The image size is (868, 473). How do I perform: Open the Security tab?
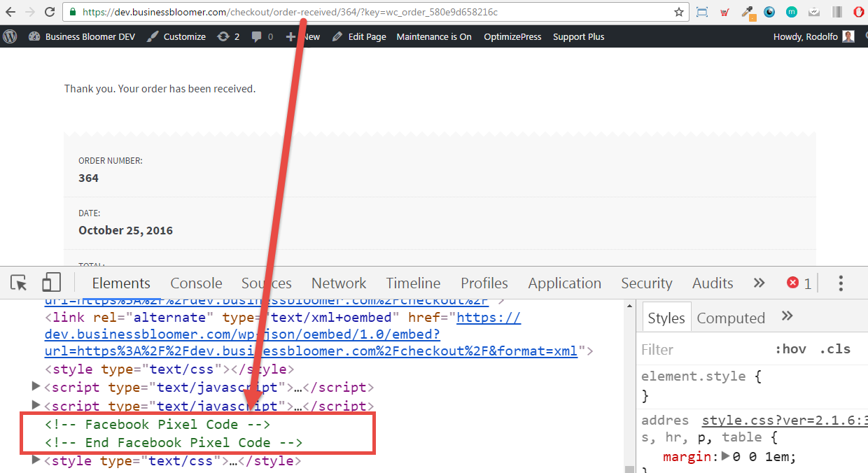tap(646, 283)
